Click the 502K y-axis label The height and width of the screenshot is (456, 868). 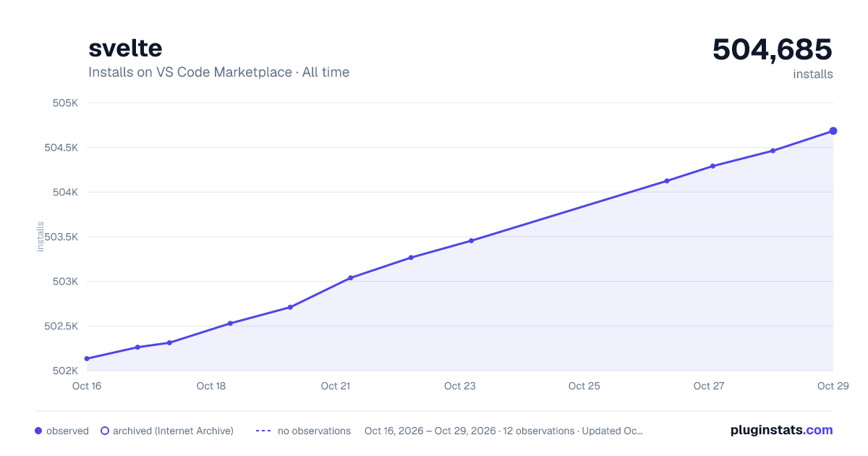[x=65, y=371]
